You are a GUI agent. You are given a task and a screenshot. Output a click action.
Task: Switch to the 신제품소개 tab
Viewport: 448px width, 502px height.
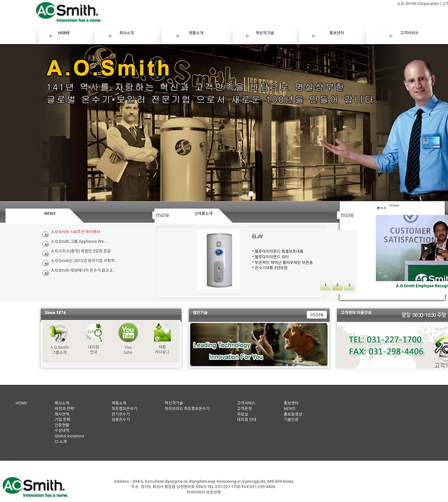point(203,213)
